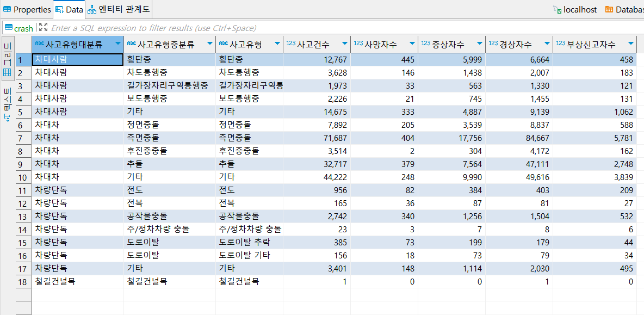Image resolution: width=644 pixels, height=315 pixels.
Task: Select the 정면충돌 cell in 사고유형 column
Action: tap(249, 125)
